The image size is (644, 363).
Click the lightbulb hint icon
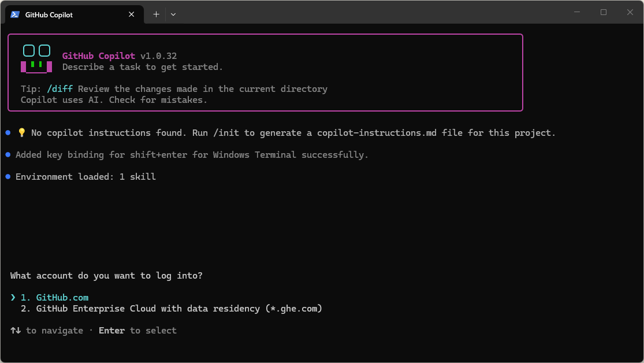(21, 133)
